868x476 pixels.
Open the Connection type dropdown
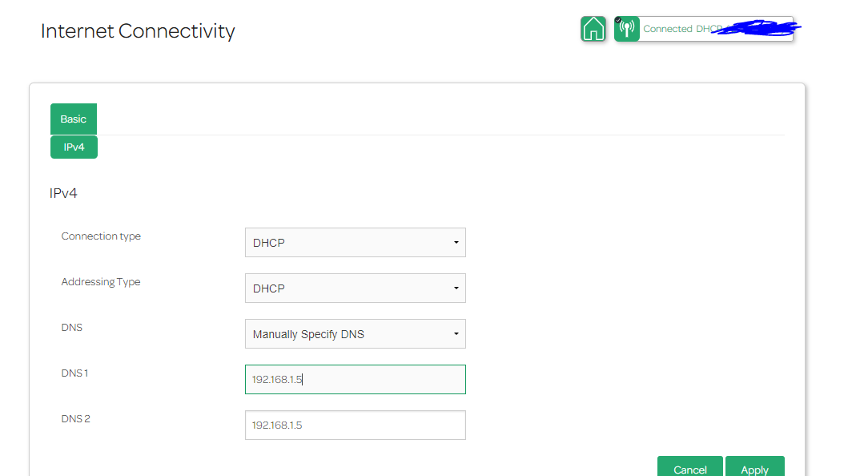pos(355,243)
